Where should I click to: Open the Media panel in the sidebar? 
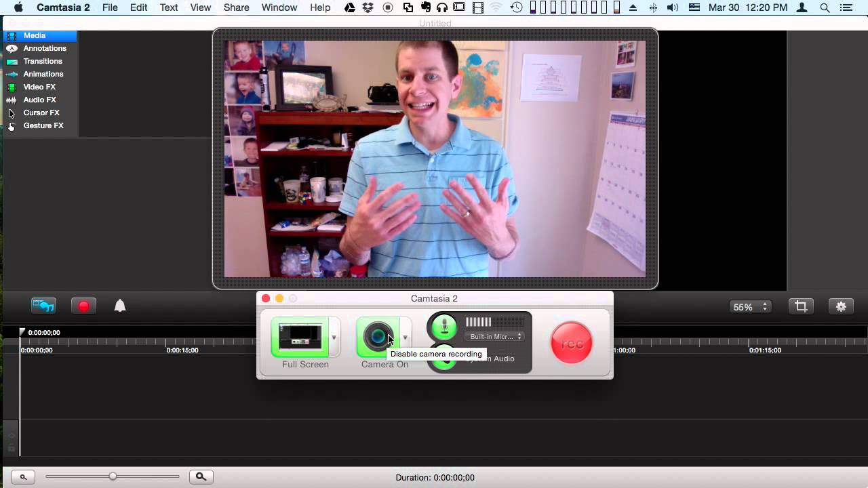click(x=39, y=35)
